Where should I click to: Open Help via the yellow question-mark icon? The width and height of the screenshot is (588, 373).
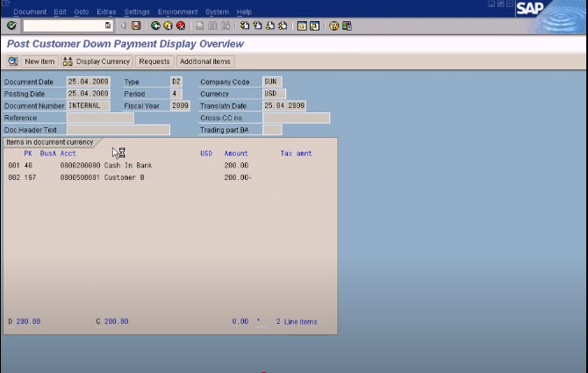(333, 25)
